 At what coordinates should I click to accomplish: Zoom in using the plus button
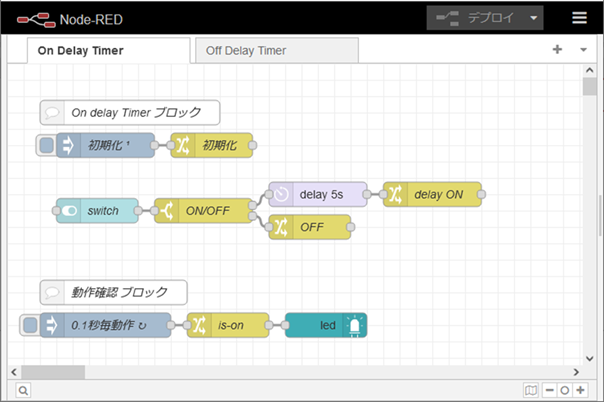pyautogui.click(x=580, y=390)
